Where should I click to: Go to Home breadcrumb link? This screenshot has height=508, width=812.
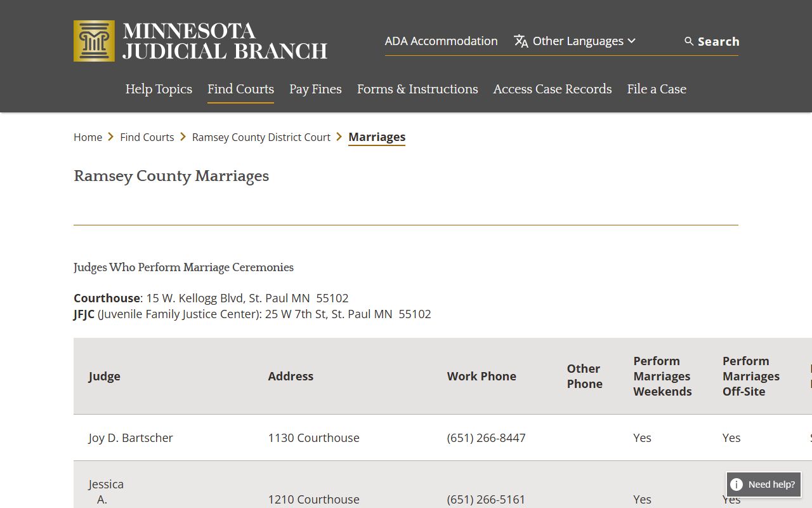(88, 137)
